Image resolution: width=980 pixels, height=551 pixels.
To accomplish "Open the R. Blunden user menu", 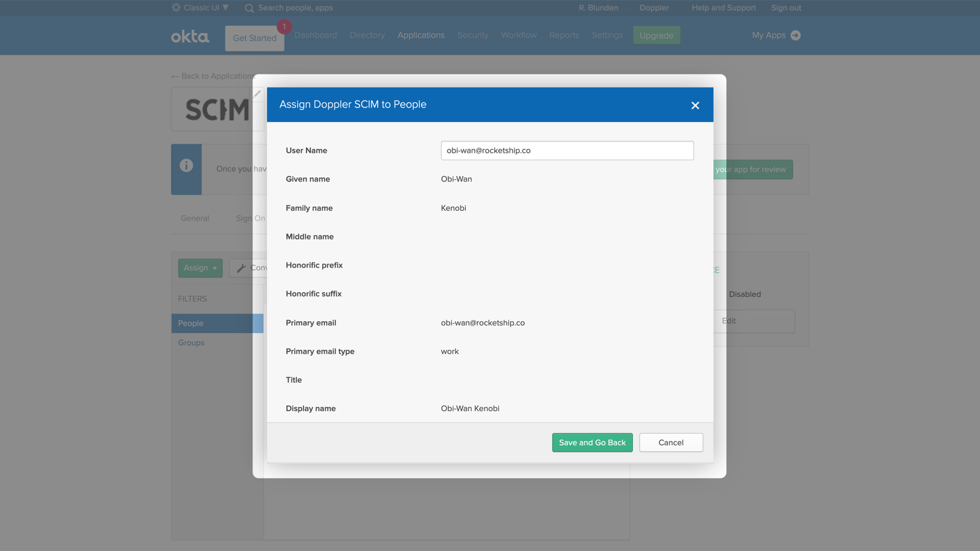I will [598, 8].
